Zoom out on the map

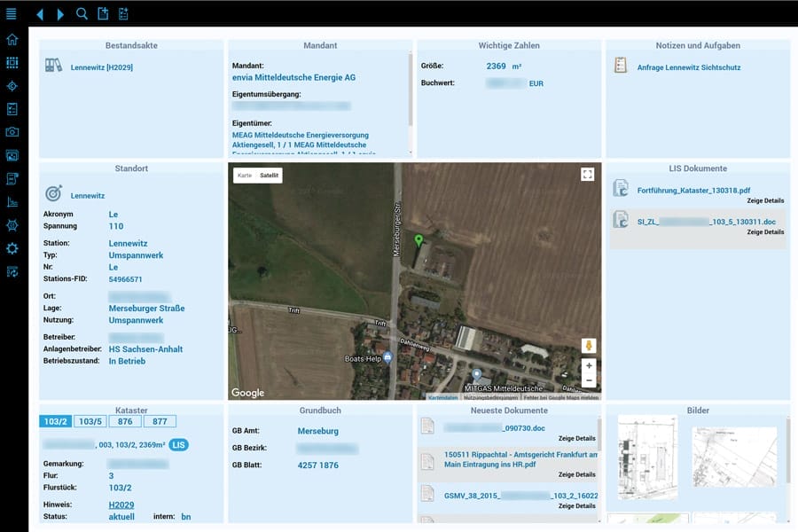tap(589, 380)
